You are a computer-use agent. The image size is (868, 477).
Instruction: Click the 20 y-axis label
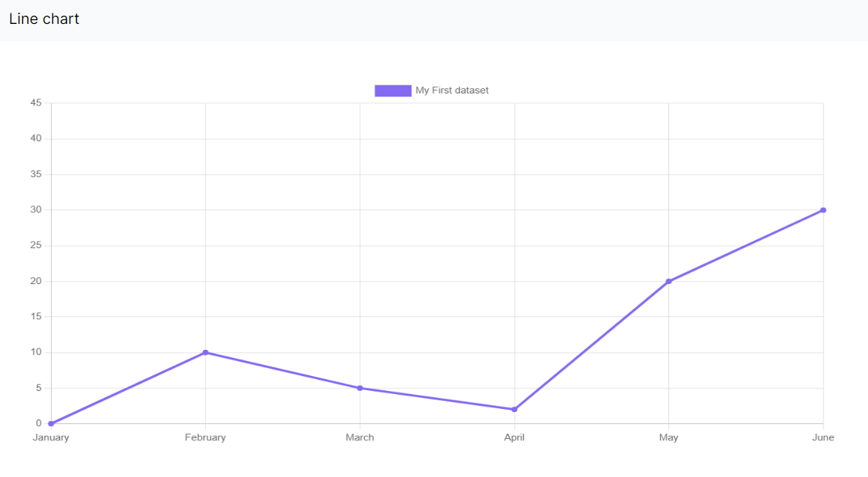coord(36,281)
